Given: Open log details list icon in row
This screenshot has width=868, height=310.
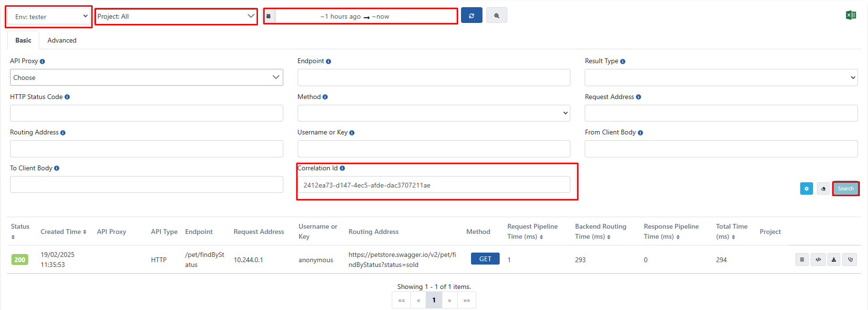Looking at the screenshot, I should point(802,260).
